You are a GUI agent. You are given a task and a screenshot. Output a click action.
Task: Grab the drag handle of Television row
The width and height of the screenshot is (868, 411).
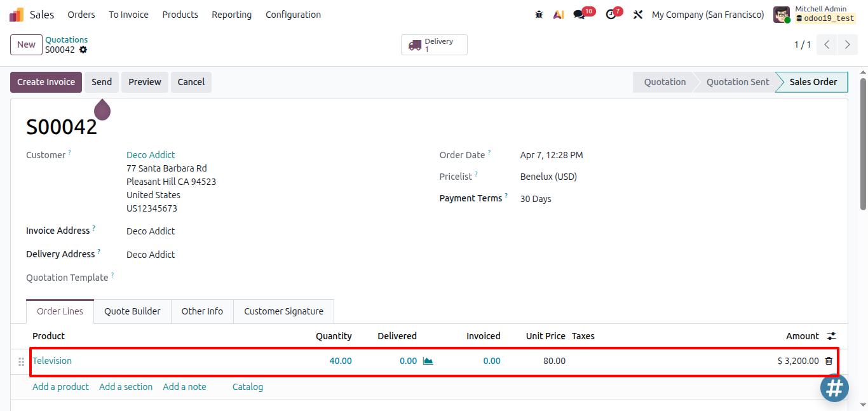point(21,361)
